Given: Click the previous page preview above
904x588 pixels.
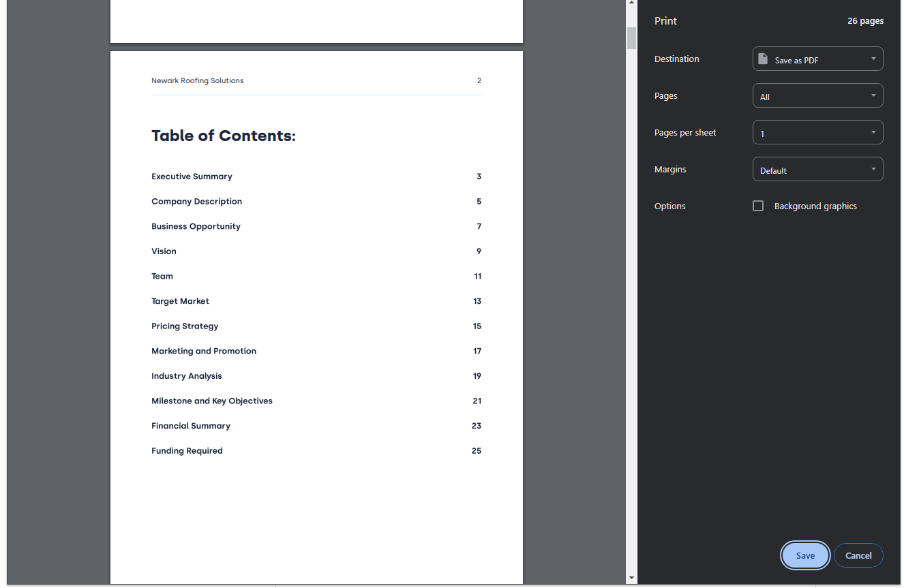Looking at the screenshot, I should (316, 20).
